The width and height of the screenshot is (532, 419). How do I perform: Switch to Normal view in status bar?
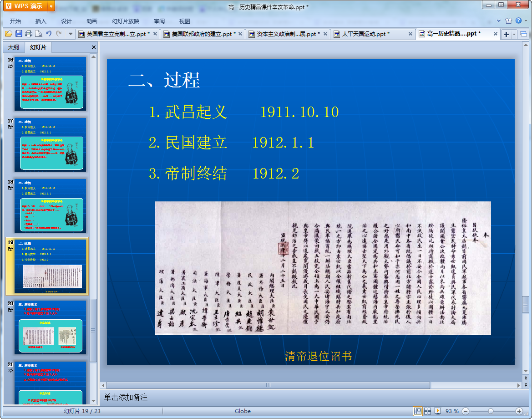(418, 411)
